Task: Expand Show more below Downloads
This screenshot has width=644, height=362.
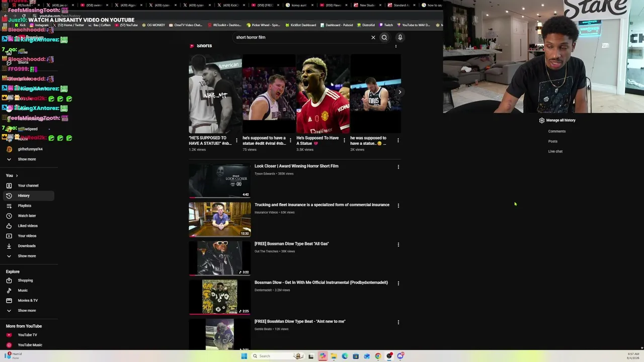Action: tap(28, 256)
